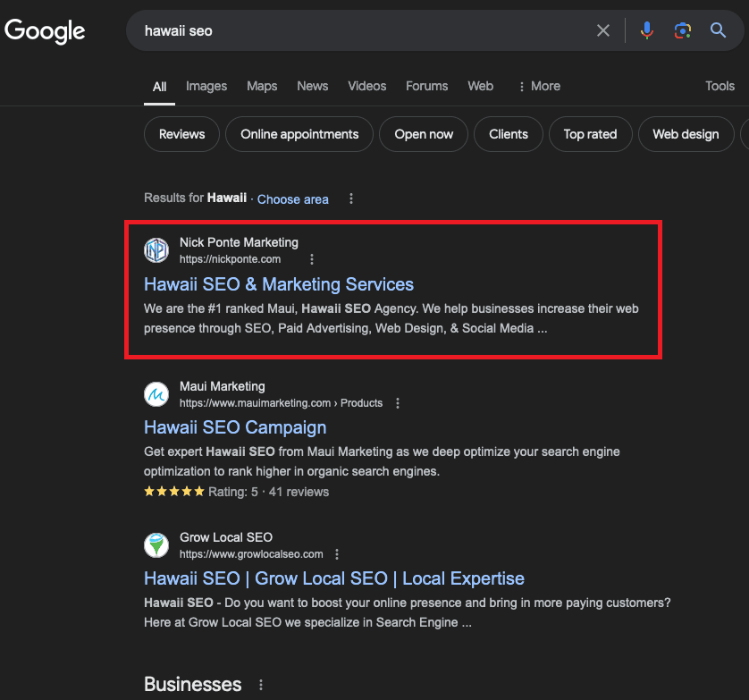Toggle the Top rated filter

[x=590, y=133]
